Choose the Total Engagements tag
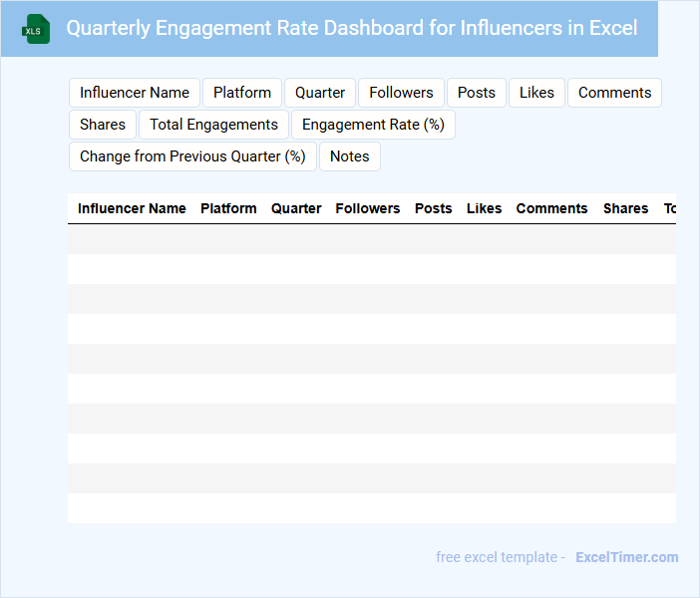Image resolution: width=700 pixels, height=598 pixels. (213, 125)
